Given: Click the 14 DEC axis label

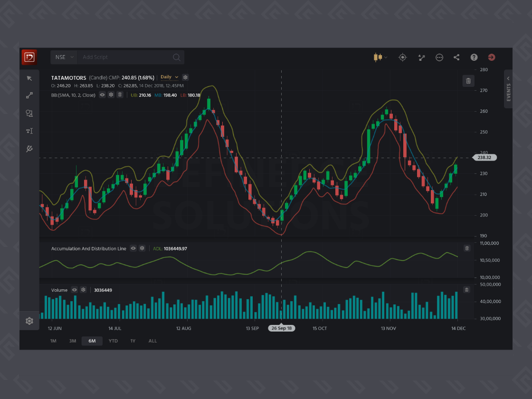Looking at the screenshot, I should click(458, 328).
